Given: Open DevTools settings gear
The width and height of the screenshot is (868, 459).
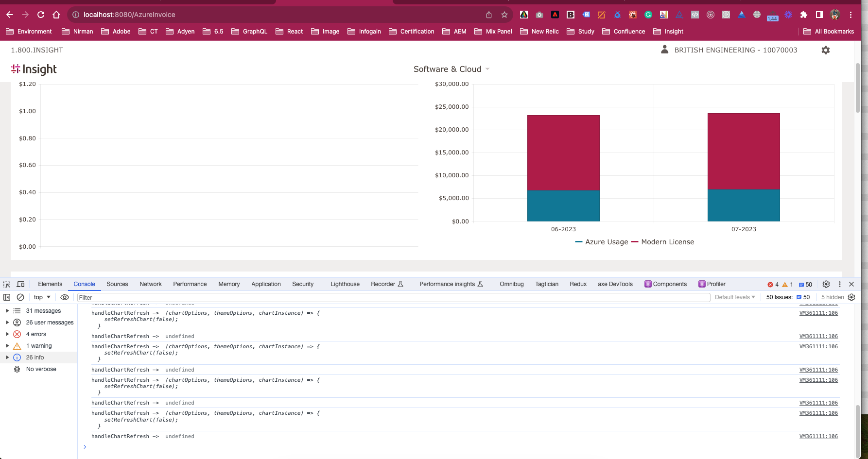Looking at the screenshot, I should [826, 284].
